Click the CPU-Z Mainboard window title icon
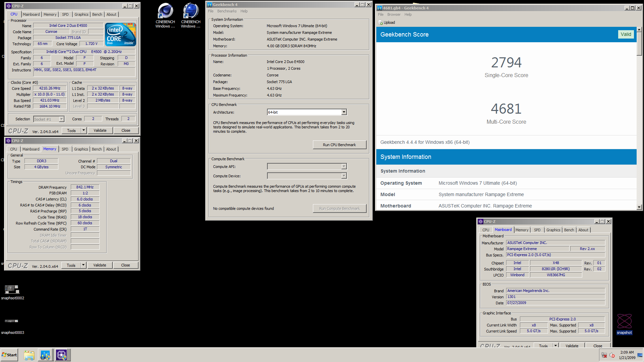The image size is (644, 362). click(481, 222)
